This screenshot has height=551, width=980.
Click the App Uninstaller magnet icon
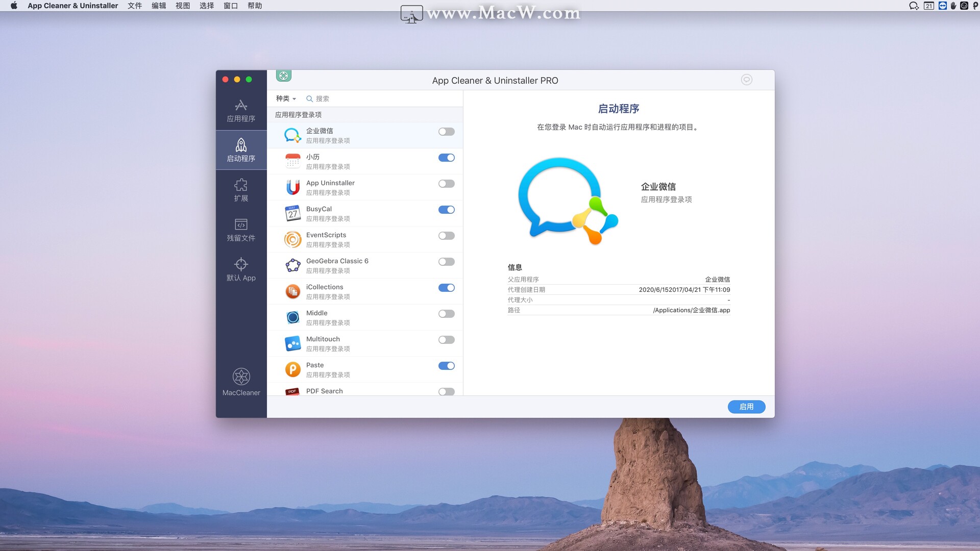coord(292,187)
